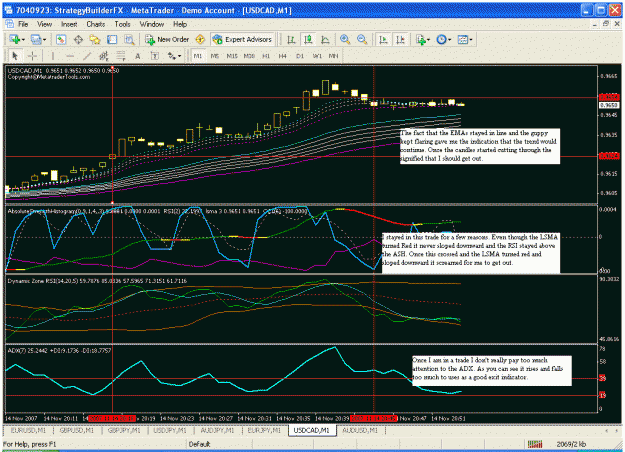
Task: Zoom out on the chart
Action: [x=362, y=39]
